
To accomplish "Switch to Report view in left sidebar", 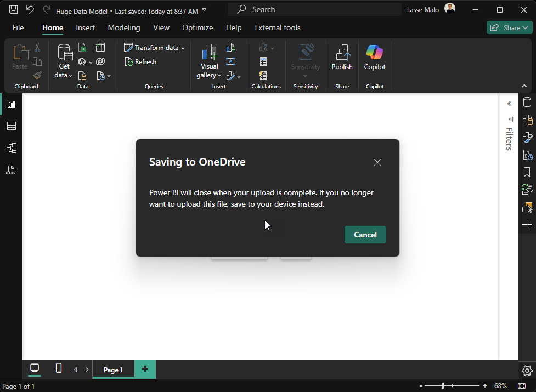I will point(12,104).
